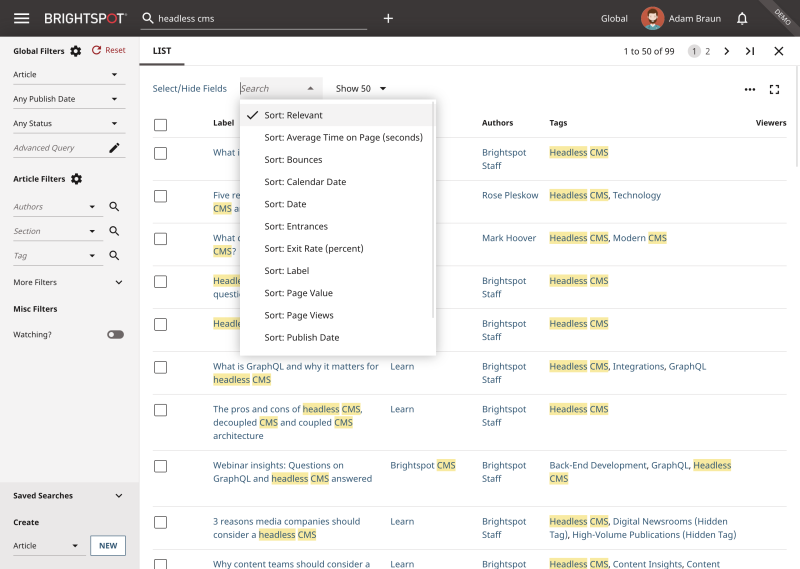Open the Show 50 dropdown
Screen dimensions: 800x569
(x=361, y=89)
